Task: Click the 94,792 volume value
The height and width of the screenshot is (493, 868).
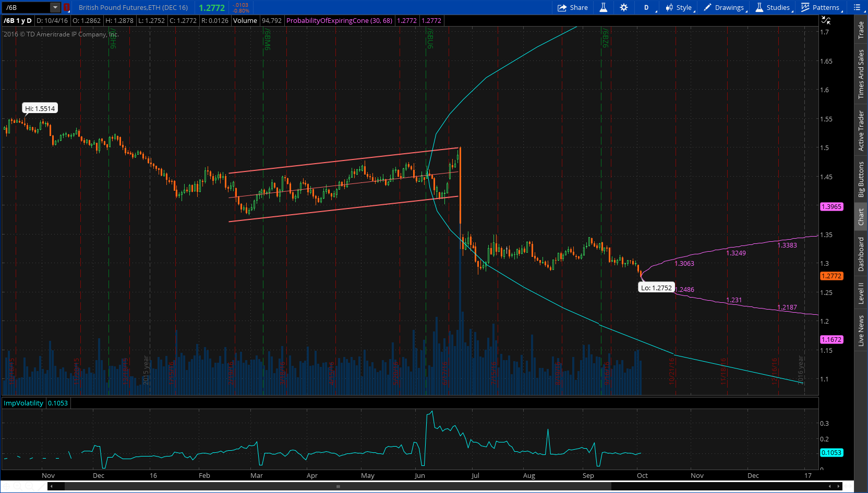Action: click(x=272, y=21)
